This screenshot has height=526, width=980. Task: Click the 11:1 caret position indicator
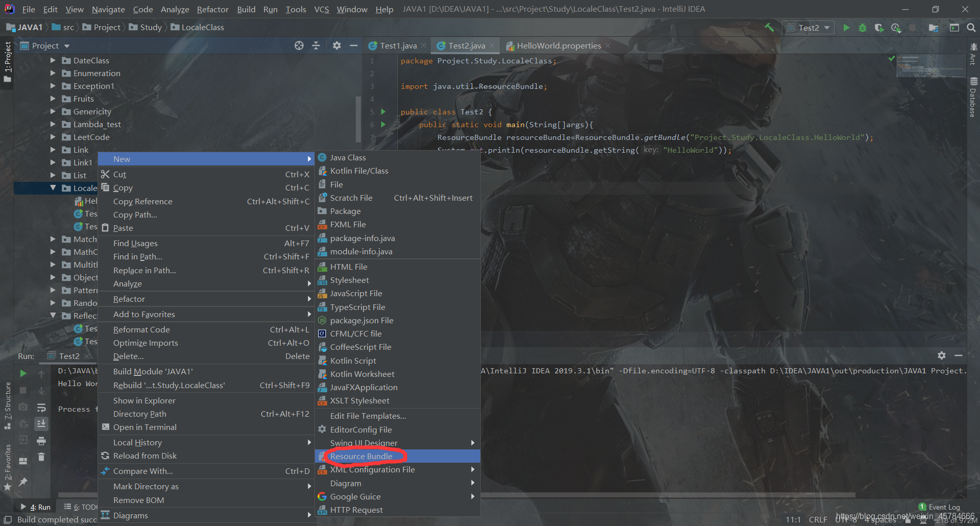pos(793,519)
